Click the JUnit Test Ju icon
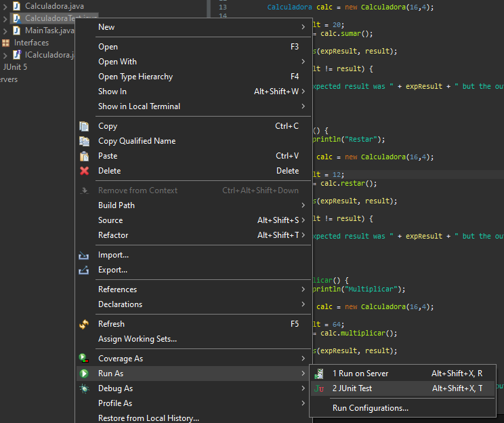This screenshot has width=504, height=423. 319,388
